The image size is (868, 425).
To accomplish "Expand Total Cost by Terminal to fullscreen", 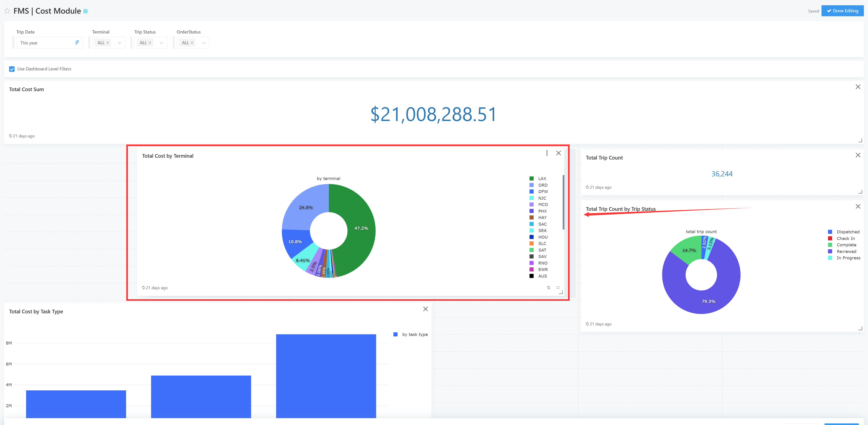I will tap(558, 288).
